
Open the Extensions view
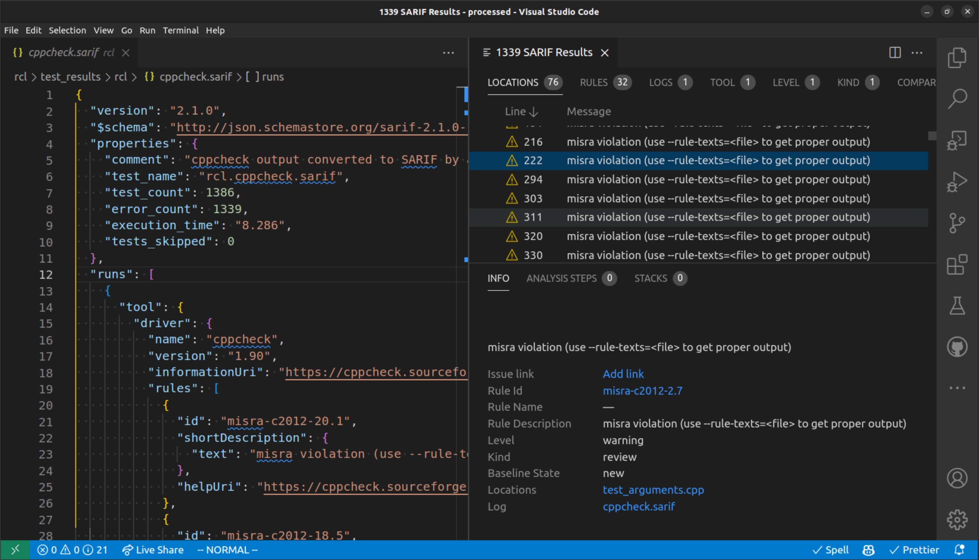pyautogui.click(x=957, y=264)
